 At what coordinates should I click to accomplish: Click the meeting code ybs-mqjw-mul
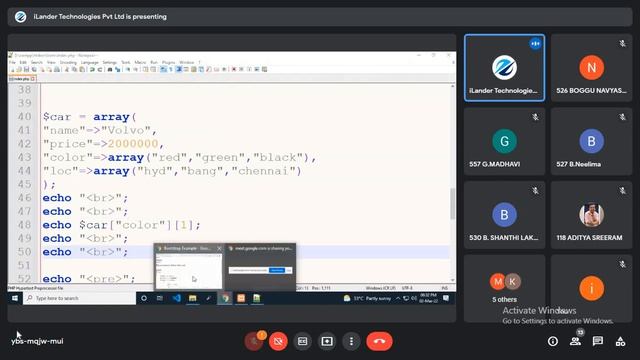pos(37,341)
